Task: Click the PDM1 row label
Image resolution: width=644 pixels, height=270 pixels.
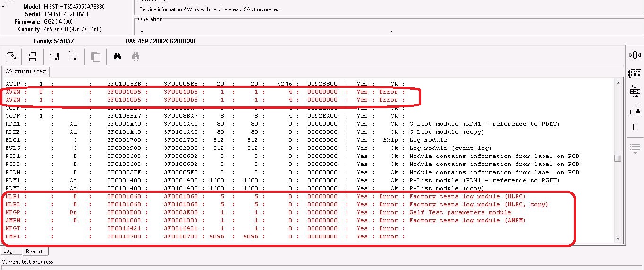Action: [13, 180]
